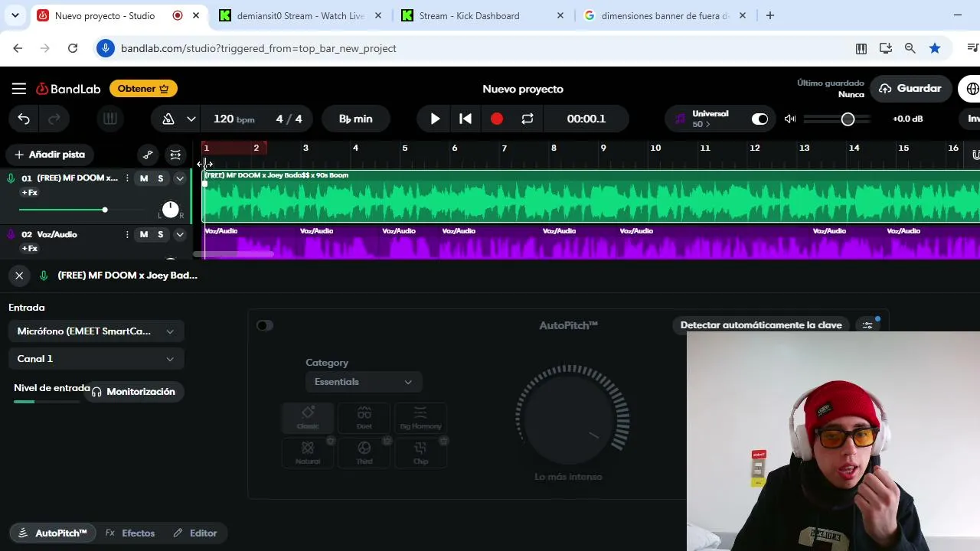980x551 pixels.
Task: Switch to the Editor tab
Action: (x=195, y=533)
